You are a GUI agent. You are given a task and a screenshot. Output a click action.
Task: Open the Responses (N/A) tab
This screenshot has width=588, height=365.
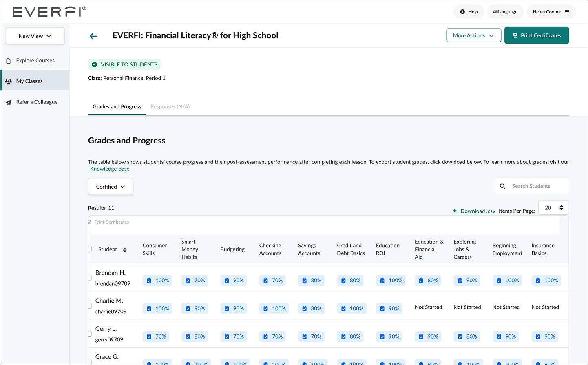(x=170, y=107)
